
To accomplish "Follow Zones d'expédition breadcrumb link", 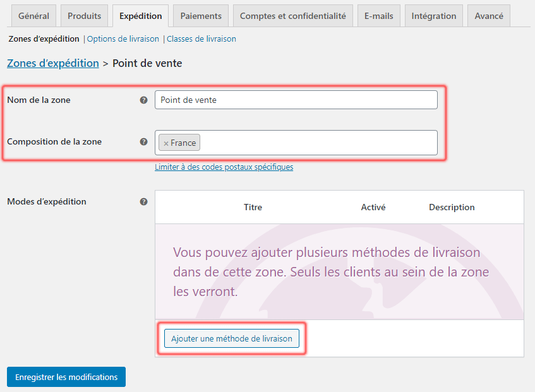I will (x=53, y=63).
